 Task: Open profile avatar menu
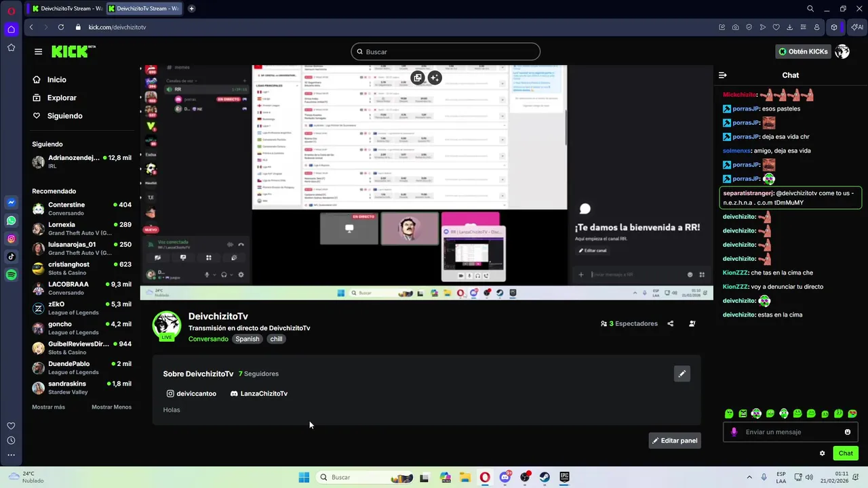(x=842, y=52)
